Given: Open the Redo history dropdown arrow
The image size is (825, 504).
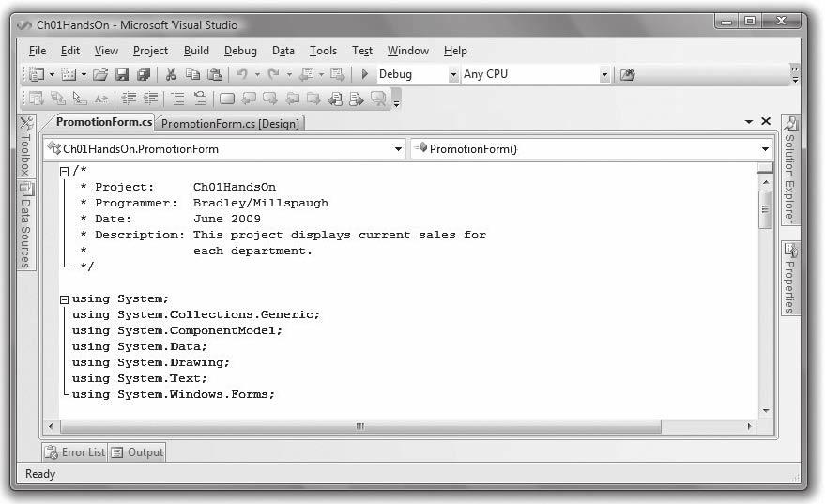Looking at the screenshot, I should click(x=289, y=75).
